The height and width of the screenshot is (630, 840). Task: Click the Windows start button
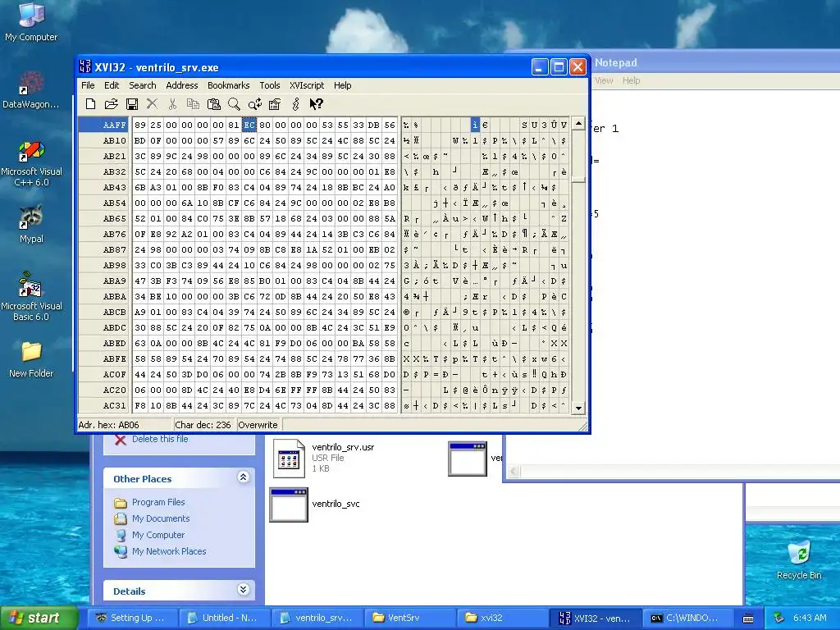(39, 619)
